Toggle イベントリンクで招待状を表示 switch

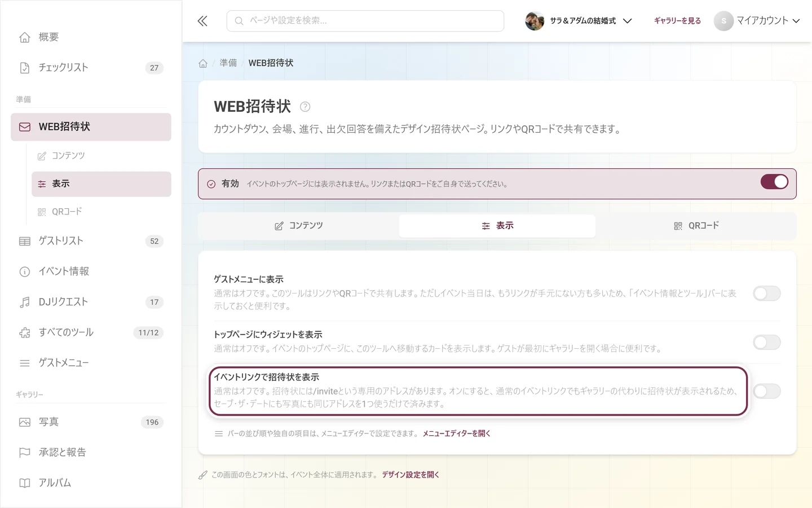[767, 391]
